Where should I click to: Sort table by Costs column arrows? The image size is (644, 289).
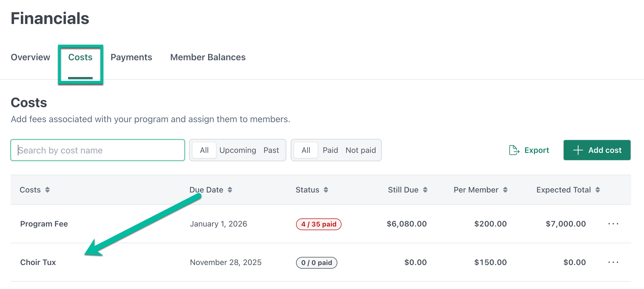pos(47,190)
